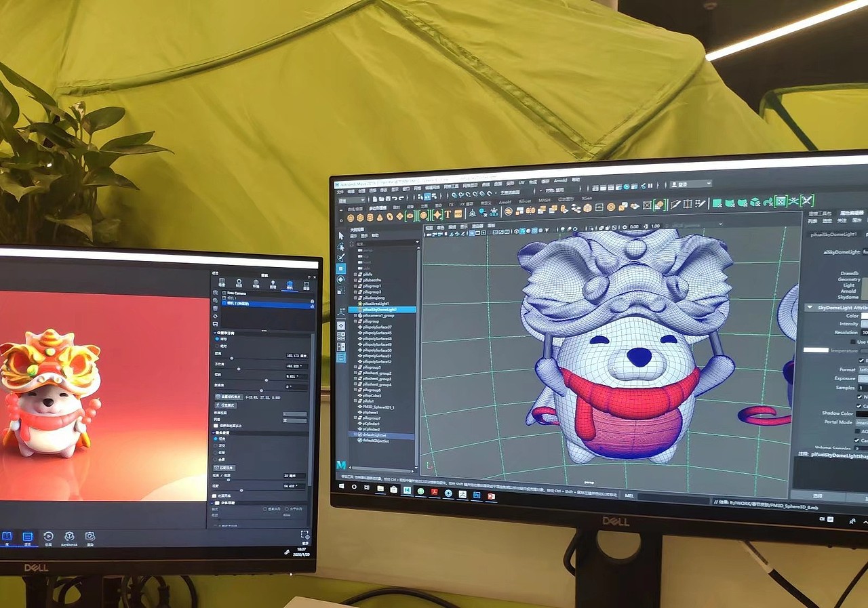Toggle the checkbox below the left-monitor dropdowns
The width and height of the screenshot is (868, 608).
coord(216,426)
